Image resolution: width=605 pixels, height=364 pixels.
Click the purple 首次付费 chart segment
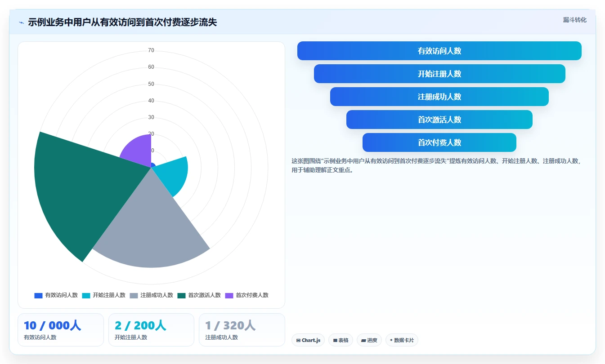coord(139,151)
